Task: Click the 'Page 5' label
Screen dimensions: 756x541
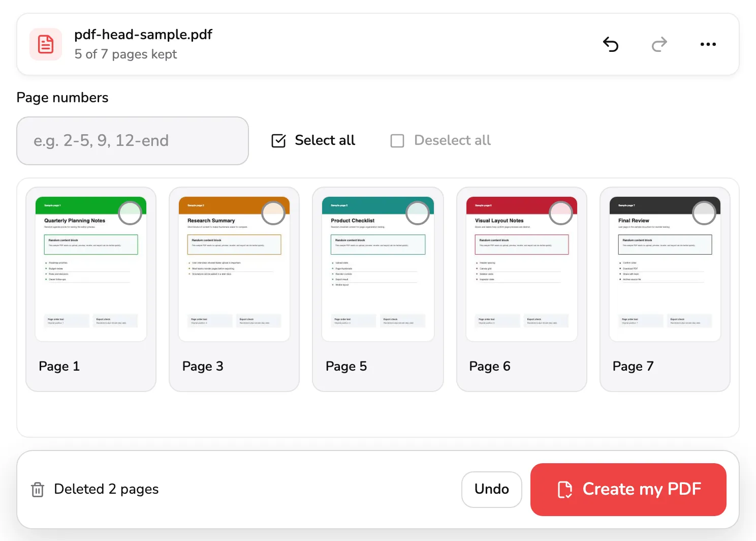Action: (346, 367)
